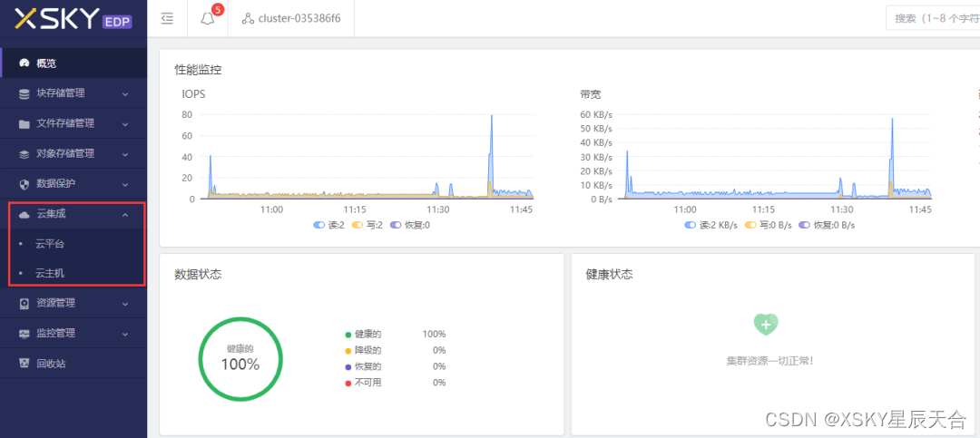
Task: Click the monitoring management monitor icon
Action: [x=24, y=334]
